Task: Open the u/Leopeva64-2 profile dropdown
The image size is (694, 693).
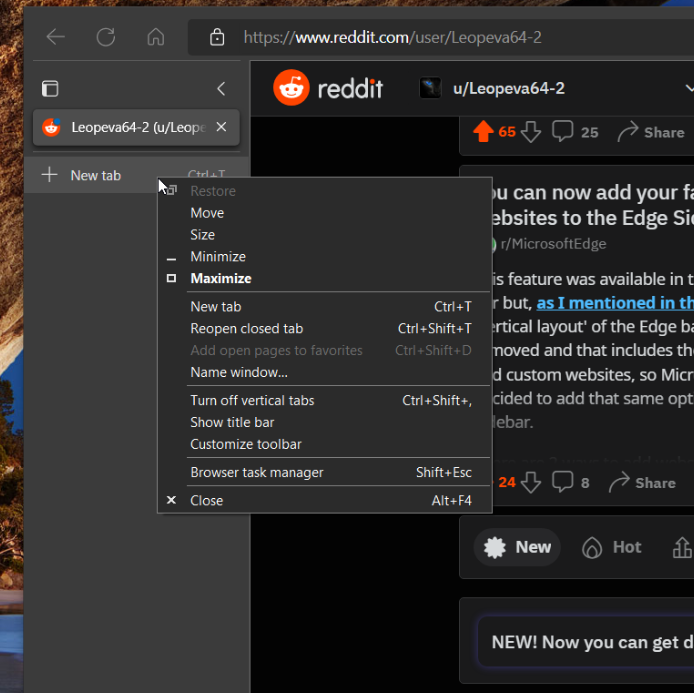Action: pyautogui.click(x=557, y=88)
